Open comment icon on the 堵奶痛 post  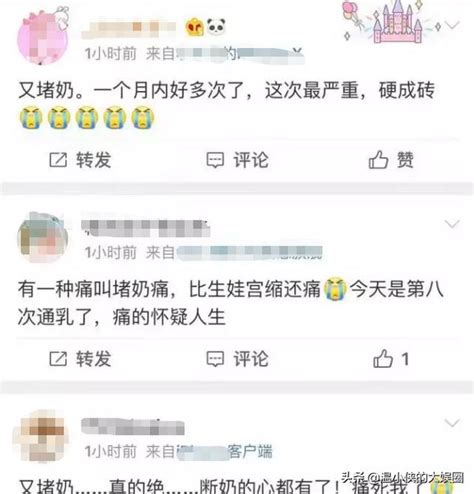(x=215, y=359)
